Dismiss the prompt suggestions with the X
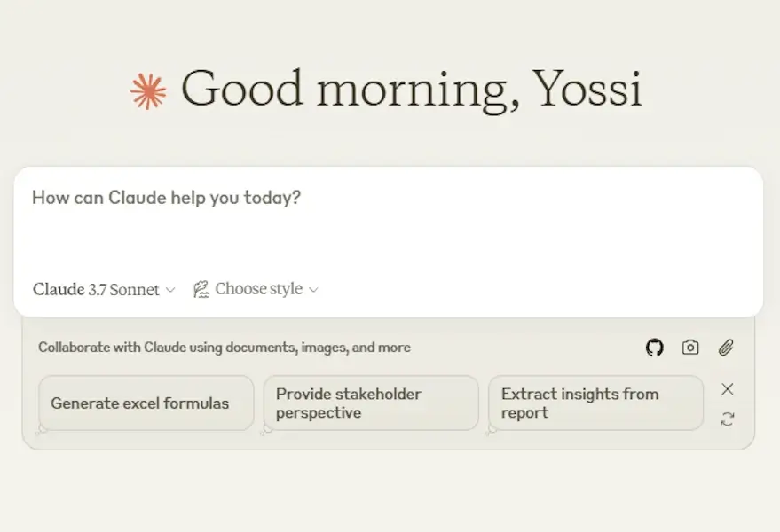The width and height of the screenshot is (780, 532). tap(728, 389)
